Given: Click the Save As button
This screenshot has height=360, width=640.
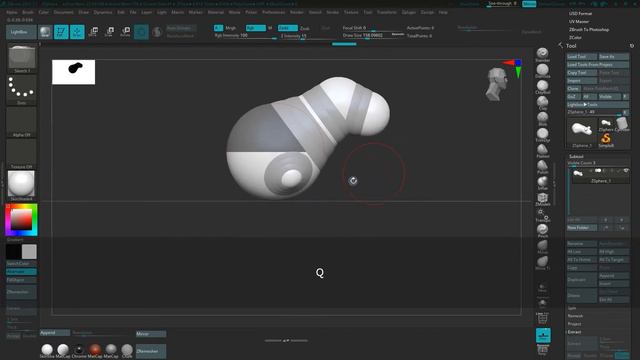Looking at the screenshot, I should (613, 56).
